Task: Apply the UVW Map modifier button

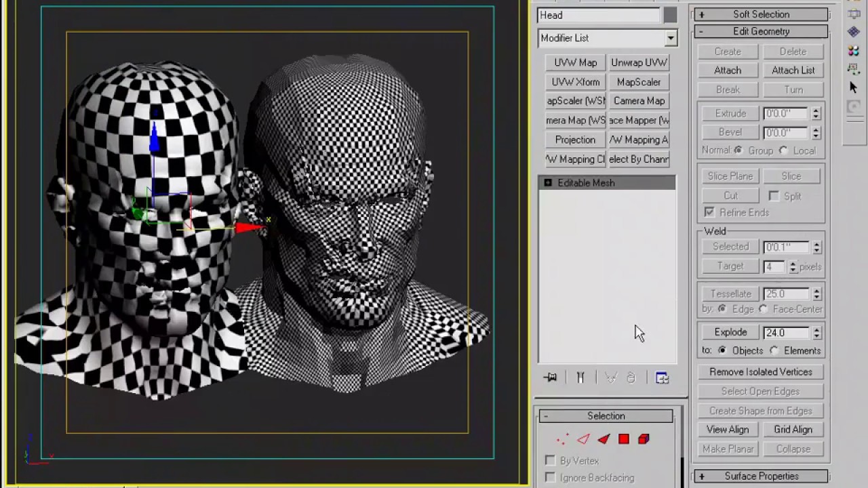Action: 576,62
